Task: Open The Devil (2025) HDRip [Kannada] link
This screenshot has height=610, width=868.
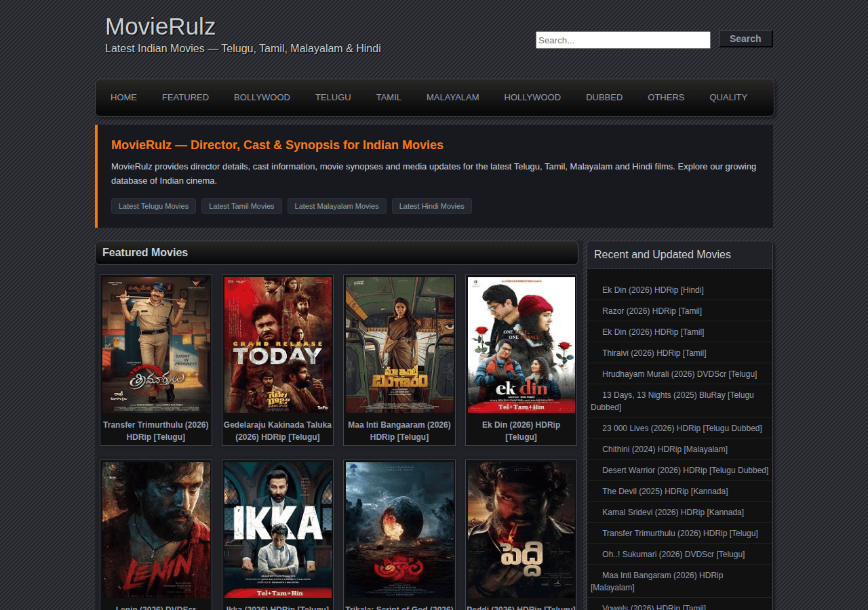Action: (x=665, y=491)
